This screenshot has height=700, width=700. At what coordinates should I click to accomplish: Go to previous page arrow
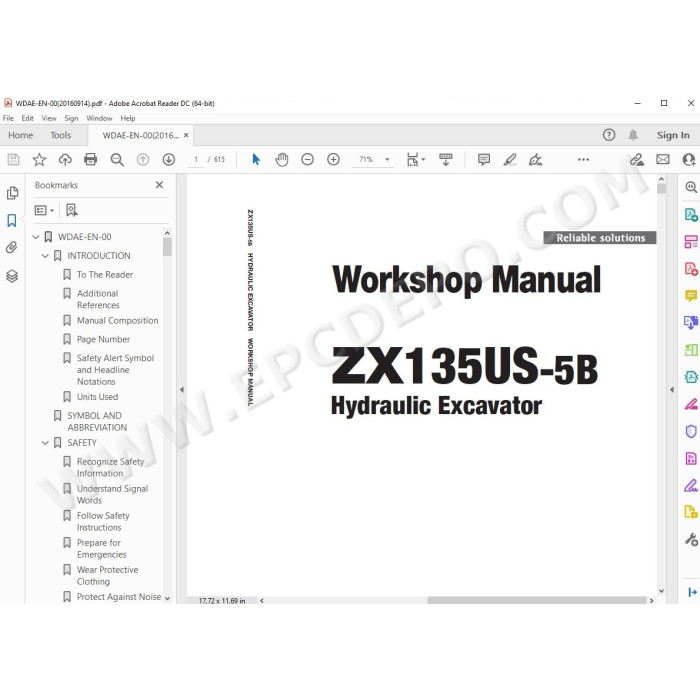[x=143, y=159]
